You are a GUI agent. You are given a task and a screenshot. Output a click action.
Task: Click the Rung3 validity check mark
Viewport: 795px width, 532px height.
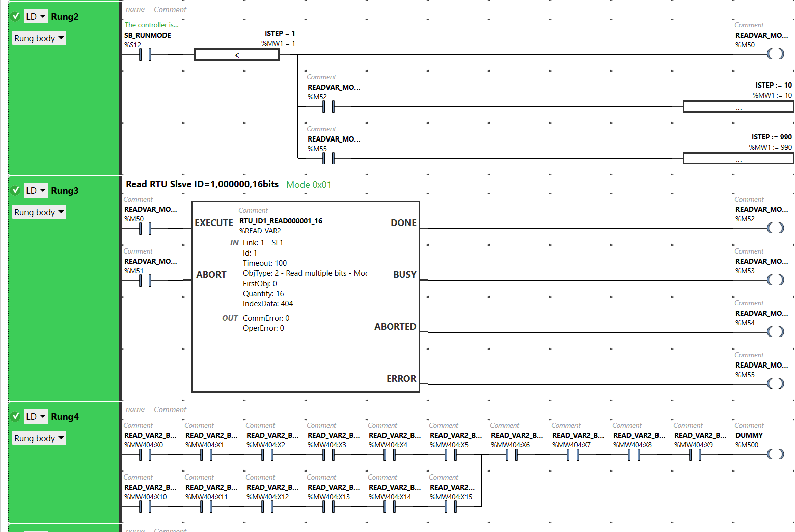click(16, 190)
